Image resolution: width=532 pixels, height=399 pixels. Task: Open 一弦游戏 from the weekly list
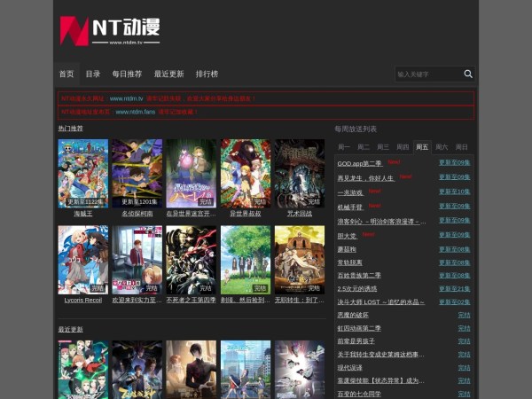click(x=350, y=192)
